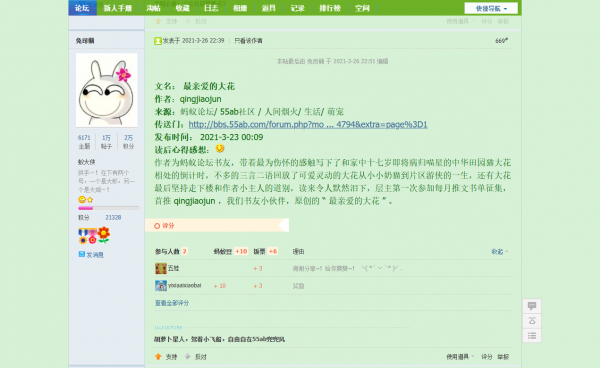Open the 日志 menu item
This screenshot has height=368, width=600.
tap(211, 8)
